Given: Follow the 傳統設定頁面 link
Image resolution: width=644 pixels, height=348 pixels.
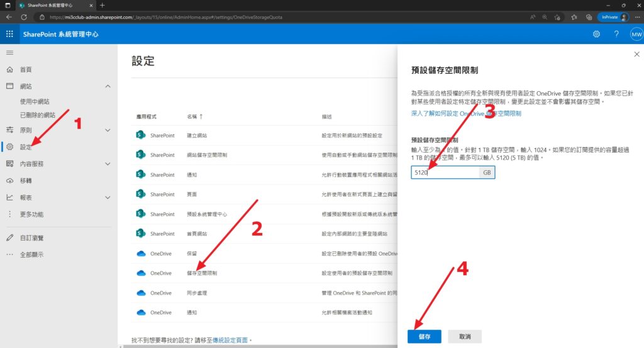Looking at the screenshot, I should [x=230, y=340].
